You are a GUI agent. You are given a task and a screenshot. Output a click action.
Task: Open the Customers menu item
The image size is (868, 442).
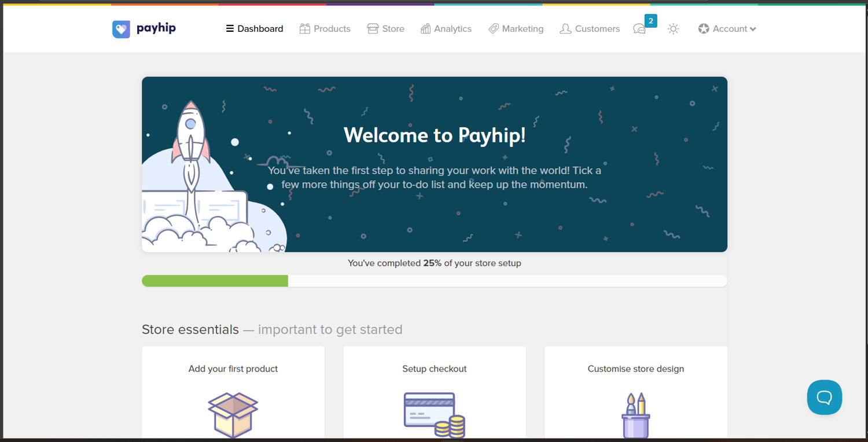point(590,28)
